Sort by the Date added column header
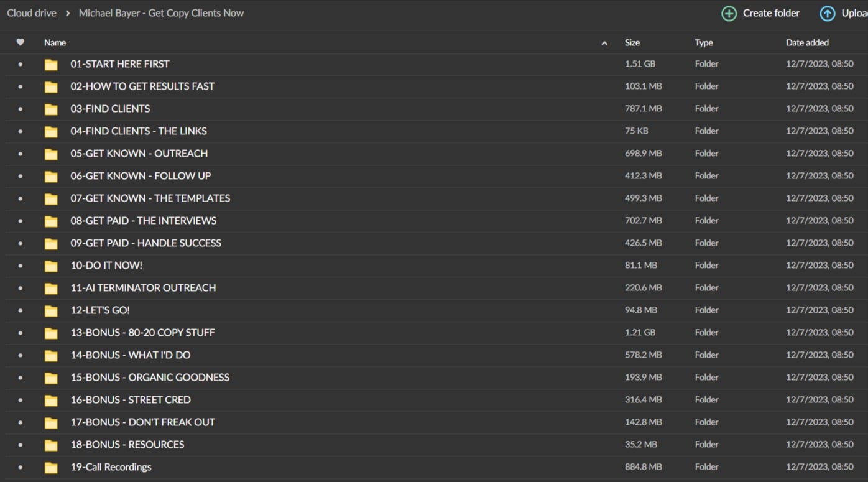 [x=807, y=42]
